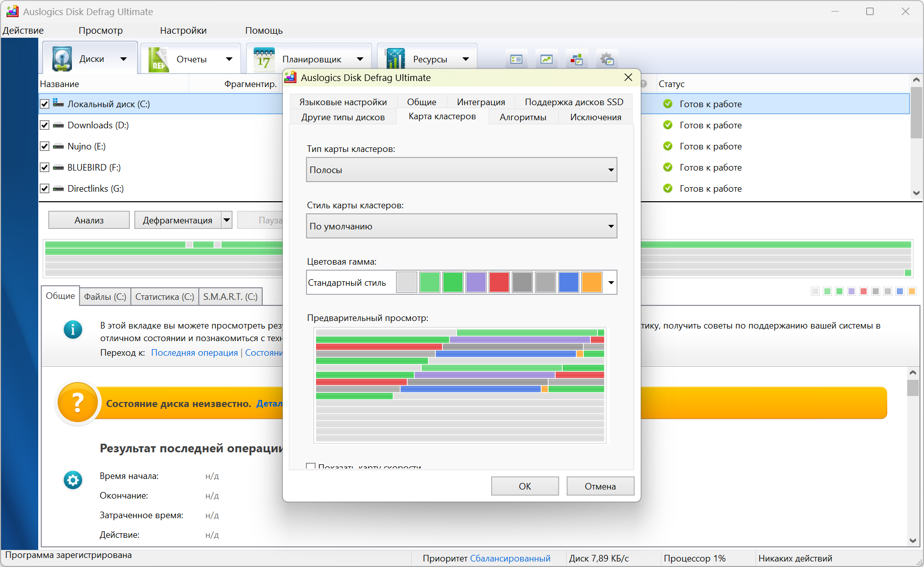Image resolution: width=924 pixels, height=567 pixels.
Task: Click the performance graph toolbar icon
Action: pyautogui.click(x=547, y=59)
